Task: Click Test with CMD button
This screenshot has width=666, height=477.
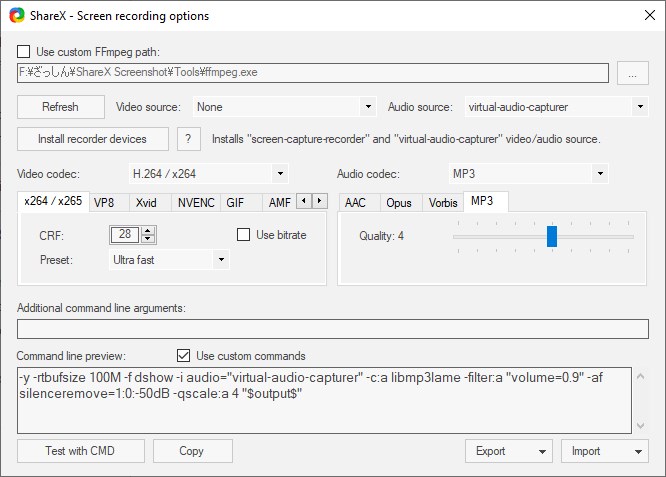Action: click(81, 451)
